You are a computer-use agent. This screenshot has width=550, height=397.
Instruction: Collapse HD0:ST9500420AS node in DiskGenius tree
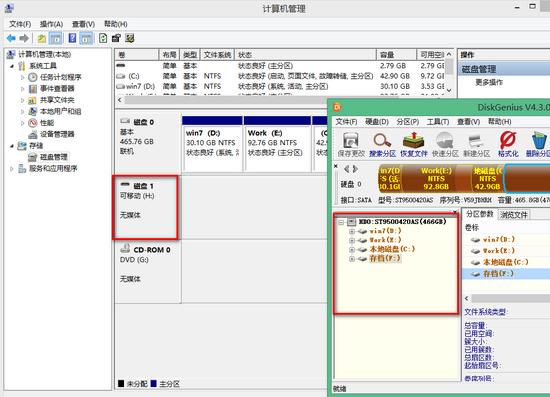point(341,222)
